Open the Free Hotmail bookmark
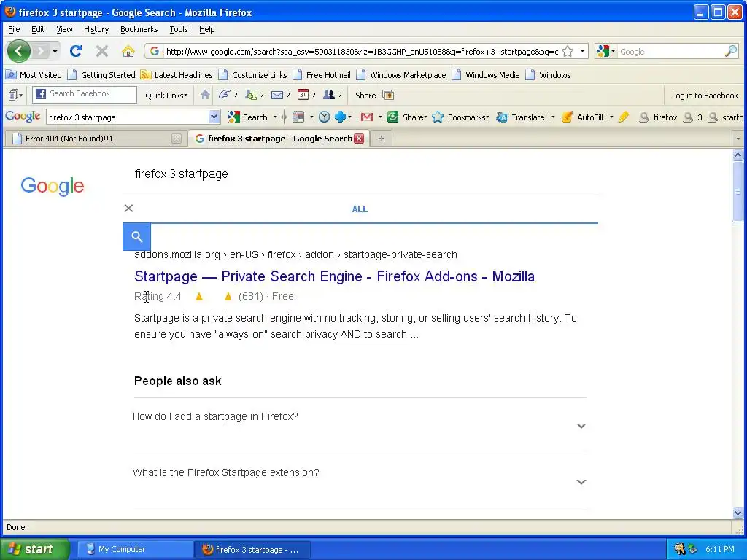This screenshot has width=747, height=560. (322, 75)
